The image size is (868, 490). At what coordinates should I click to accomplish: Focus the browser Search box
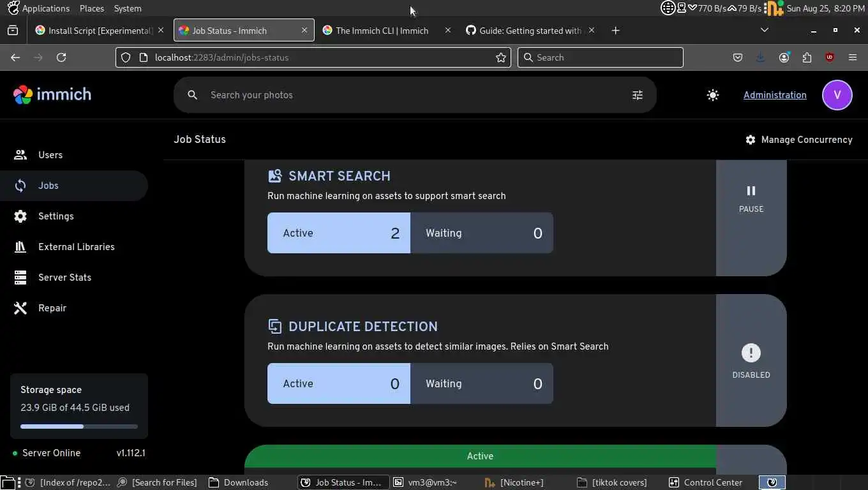600,57
